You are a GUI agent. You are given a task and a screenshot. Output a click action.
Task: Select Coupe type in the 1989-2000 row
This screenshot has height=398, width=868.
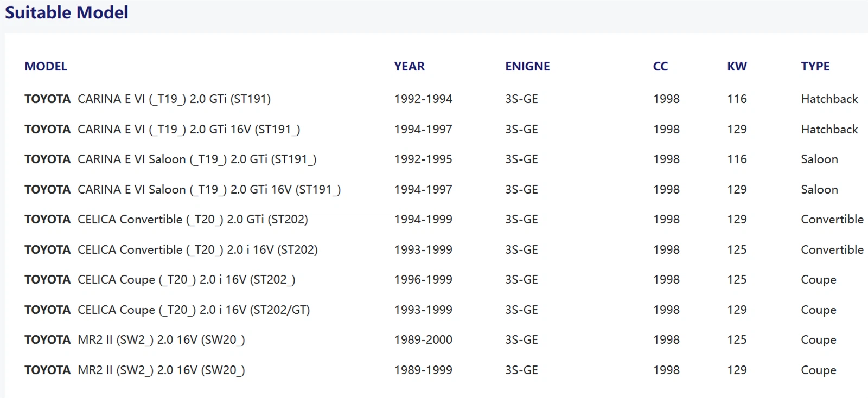pyautogui.click(x=819, y=341)
